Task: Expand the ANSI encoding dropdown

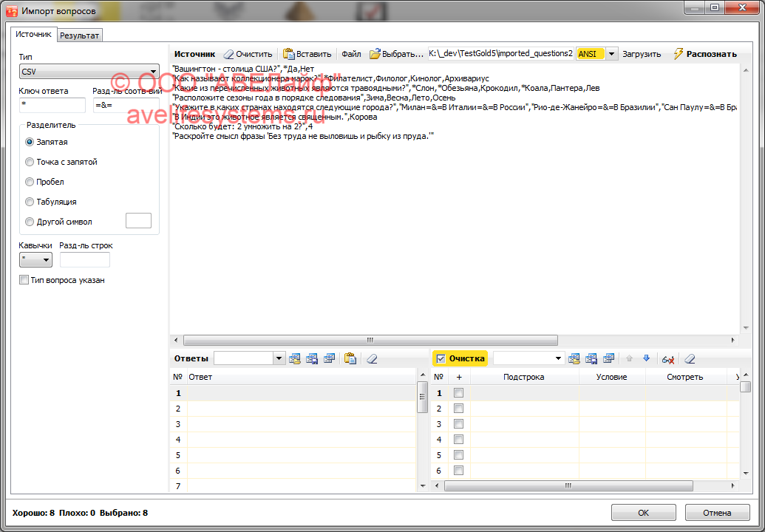Action: [612, 54]
